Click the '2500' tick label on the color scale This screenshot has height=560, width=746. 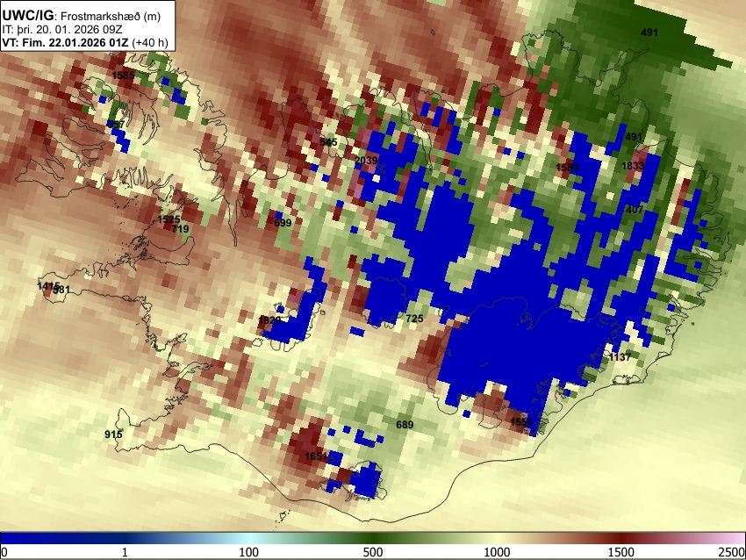(733, 552)
